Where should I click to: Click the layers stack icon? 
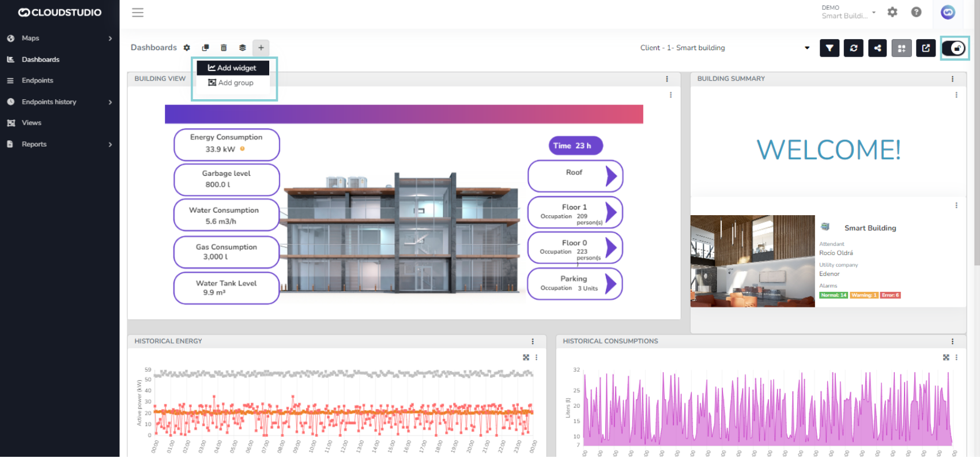click(242, 48)
